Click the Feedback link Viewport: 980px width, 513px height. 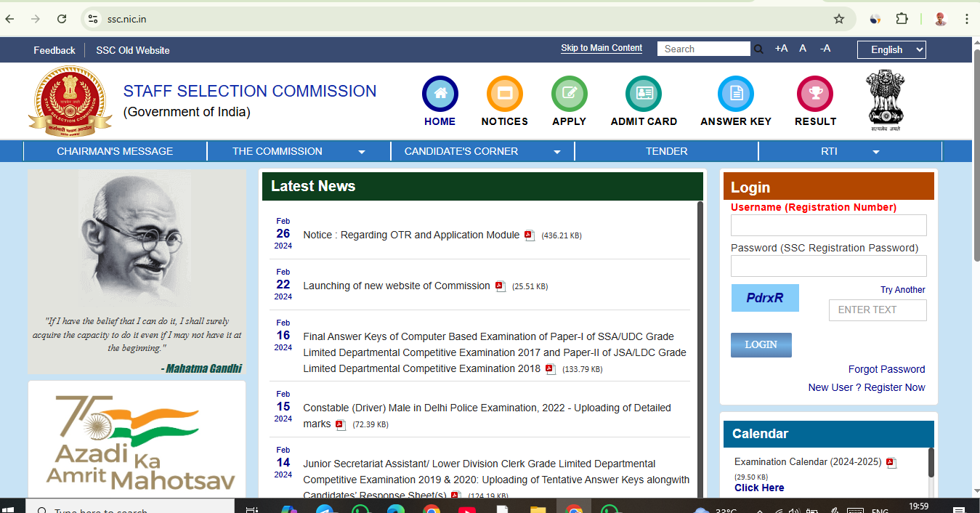pyautogui.click(x=54, y=50)
